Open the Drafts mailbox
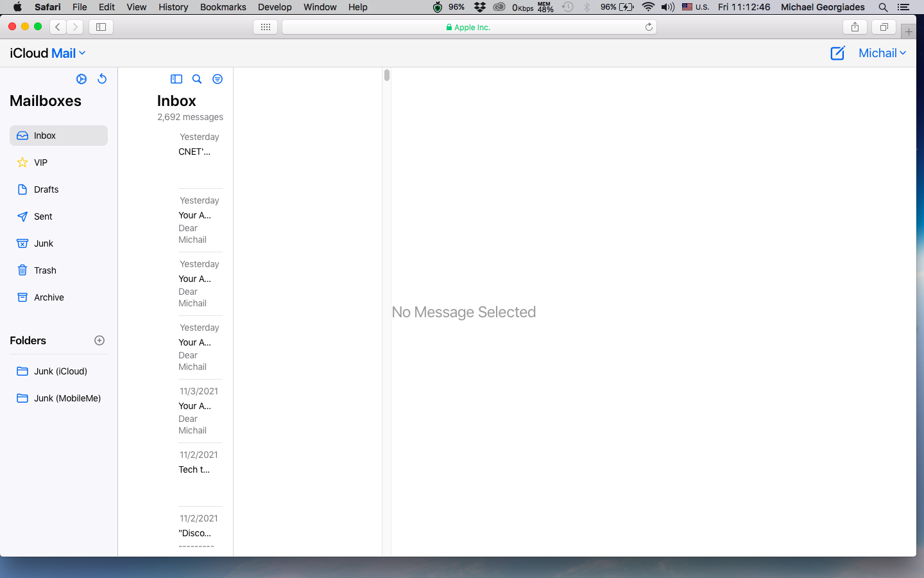The height and width of the screenshot is (578, 924). click(x=58, y=189)
